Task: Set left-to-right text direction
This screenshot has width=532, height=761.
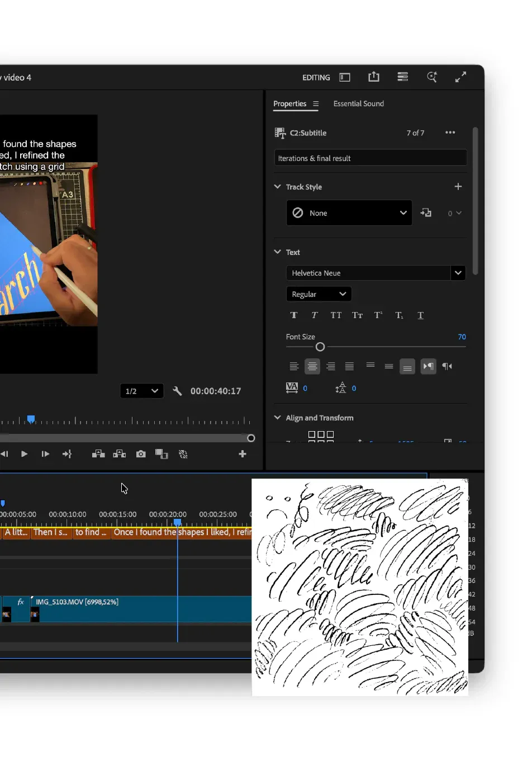Action: click(429, 366)
